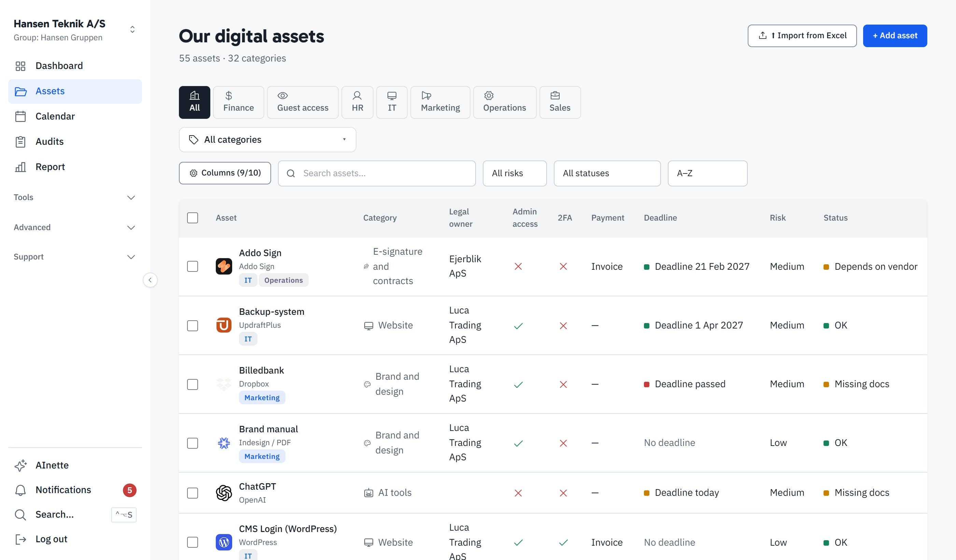956x560 pixels.
Task: Focus the Search assets field
Action: pos(377,173)
